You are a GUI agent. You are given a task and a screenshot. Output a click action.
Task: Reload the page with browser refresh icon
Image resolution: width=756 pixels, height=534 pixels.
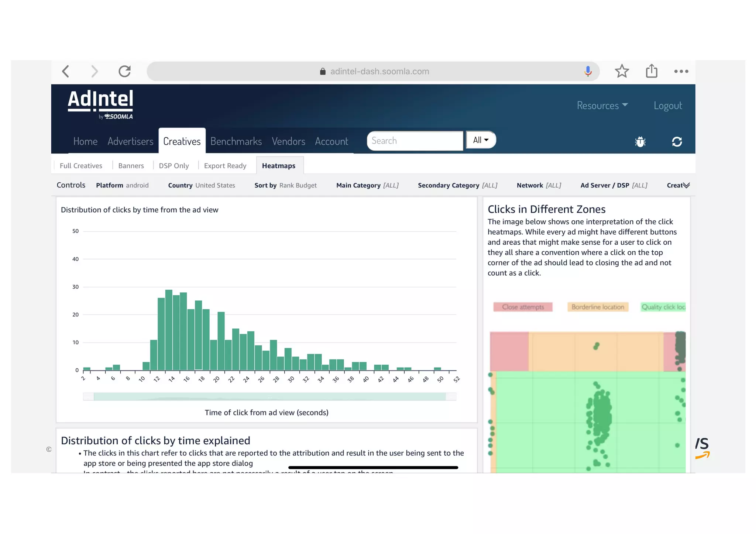[124, 71]
